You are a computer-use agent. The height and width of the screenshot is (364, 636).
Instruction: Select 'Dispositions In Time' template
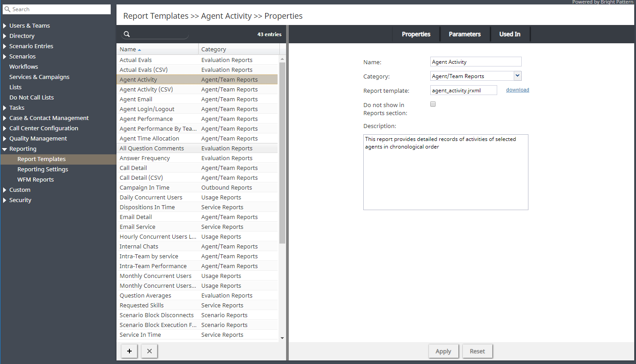tap(197, 207)
